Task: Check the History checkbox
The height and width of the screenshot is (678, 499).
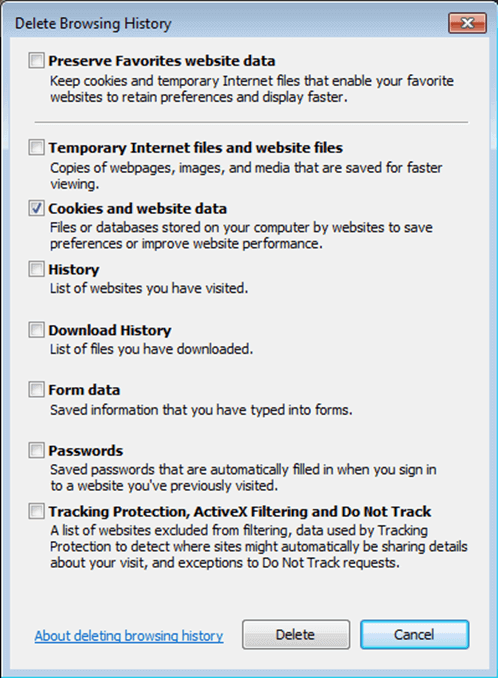Action: (x=36, y=269)
